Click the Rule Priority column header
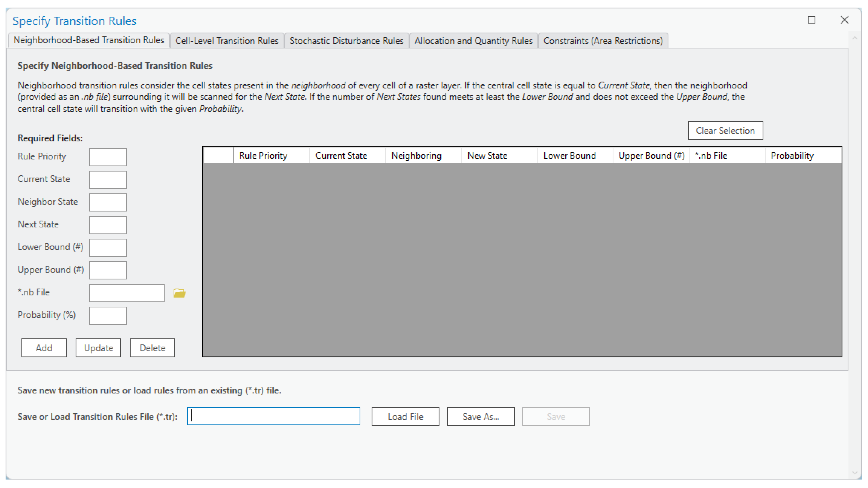868x488 pixels. (263, 155)
